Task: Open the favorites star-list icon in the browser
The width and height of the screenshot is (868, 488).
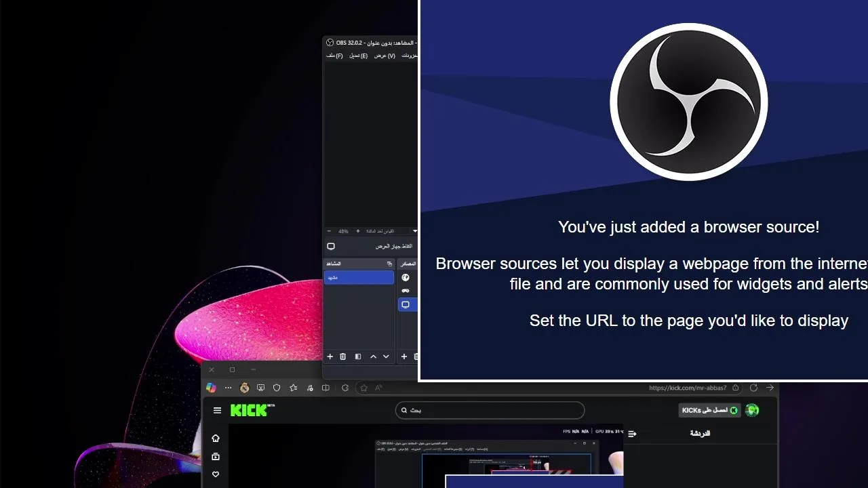Action: coord(293,388)
